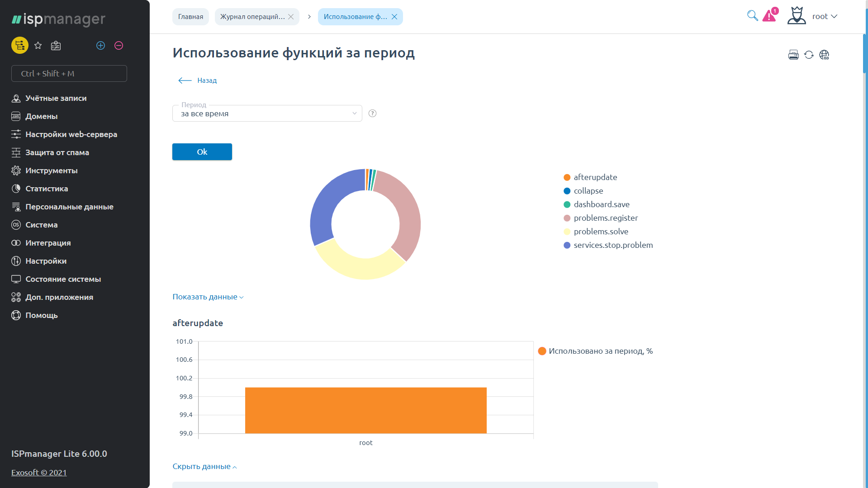Expand Показать данные section
Viewport: 868px width, 488px height.
click(208, 297)
